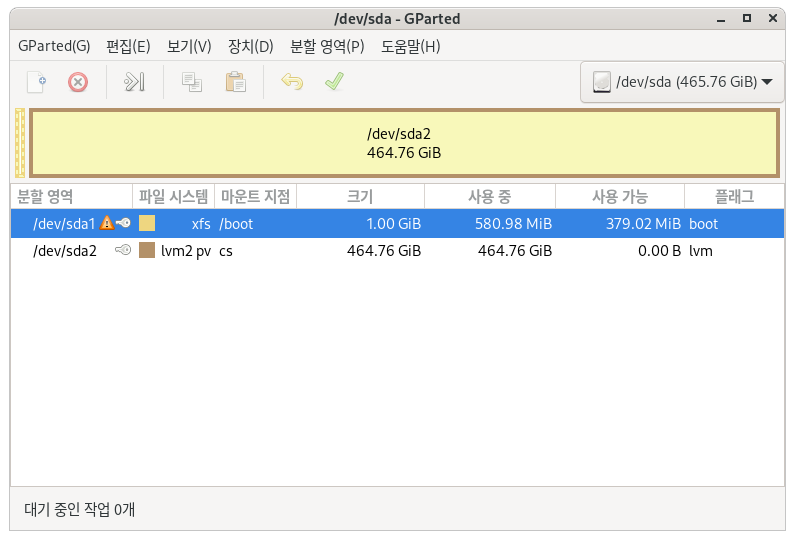Click the 마운트 지점 column header
Viewport: 795px width, 540px height.
click(256, 196)
